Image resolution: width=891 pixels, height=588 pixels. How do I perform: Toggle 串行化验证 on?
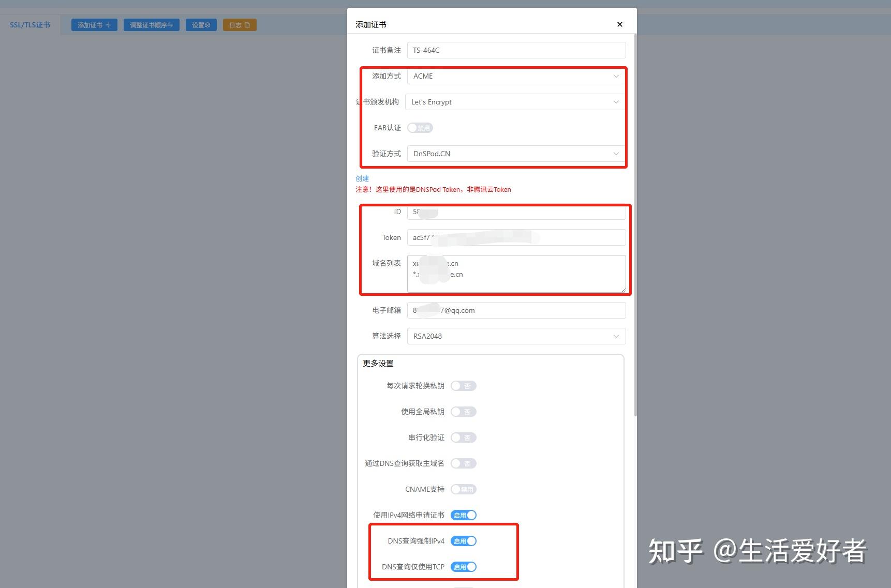463,438
